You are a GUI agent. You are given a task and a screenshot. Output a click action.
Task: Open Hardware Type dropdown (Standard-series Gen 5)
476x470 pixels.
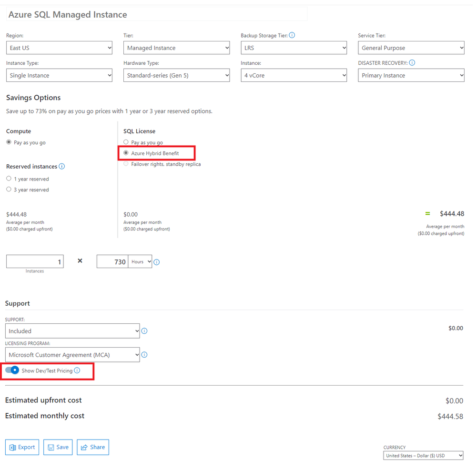point(176,75)
